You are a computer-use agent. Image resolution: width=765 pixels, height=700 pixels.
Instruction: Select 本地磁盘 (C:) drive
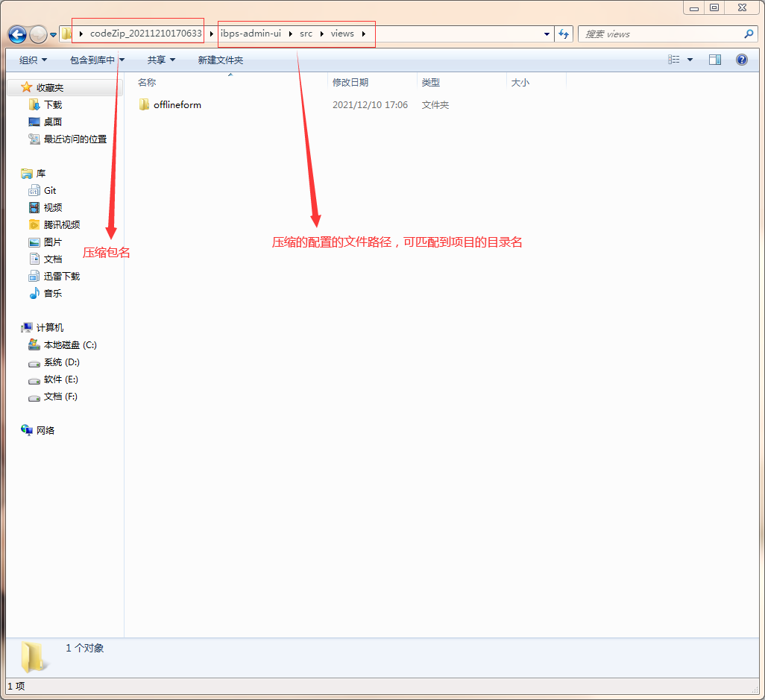click(69, 345)
